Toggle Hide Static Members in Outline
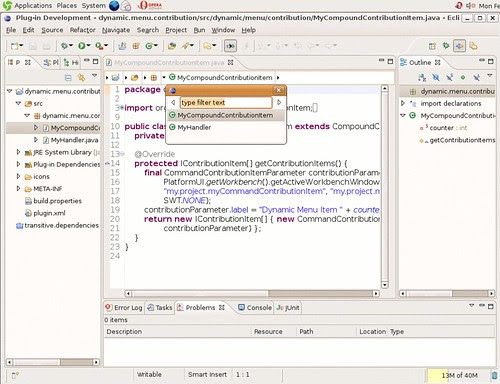Screen dimensions: 500x384 coord(449,78)
